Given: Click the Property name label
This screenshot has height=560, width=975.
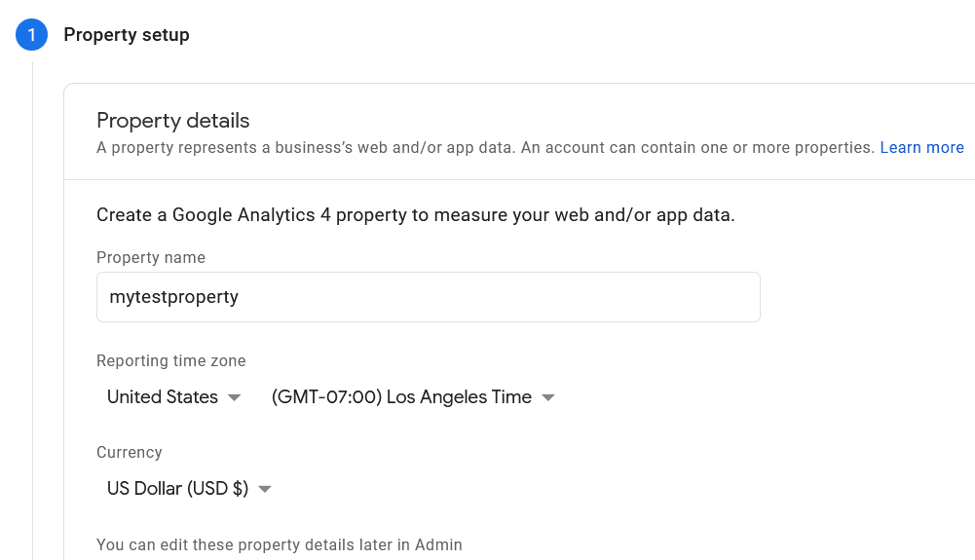Looking at the screenshot, I should click(x=150, y=257).
